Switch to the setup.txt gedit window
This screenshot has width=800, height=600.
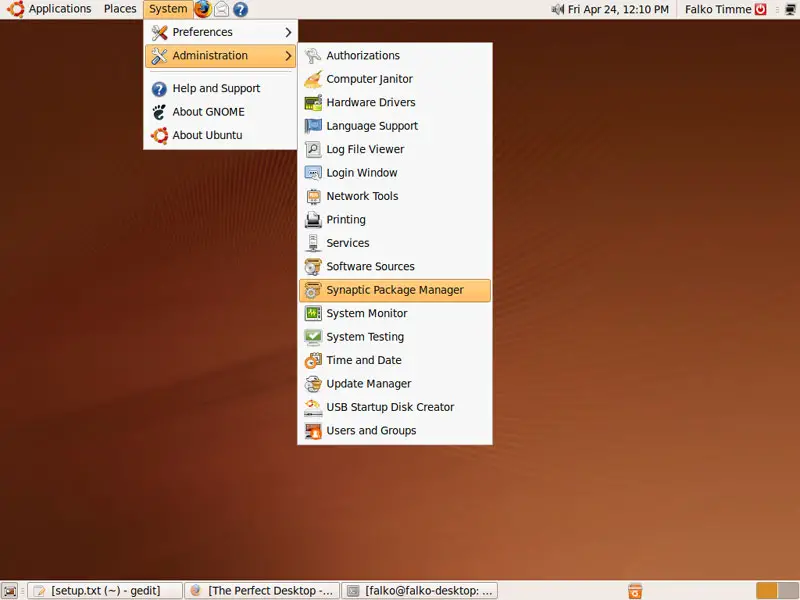point(105,591)
